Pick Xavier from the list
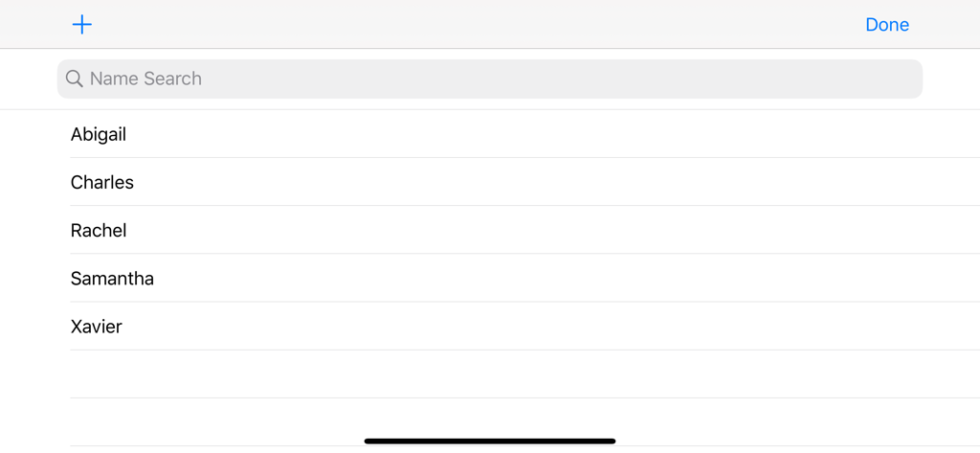This screenshot has height=453, width=980. tap(97, 327)
